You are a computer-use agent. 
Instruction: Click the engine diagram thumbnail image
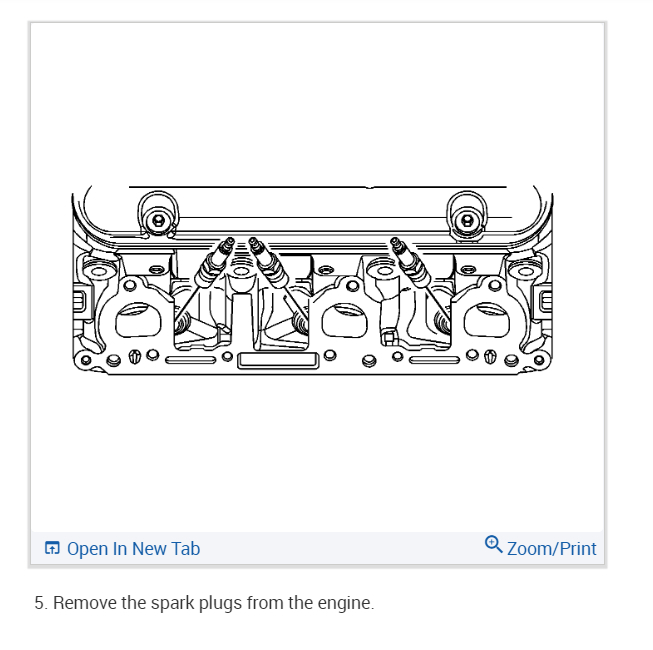point(313,280)
